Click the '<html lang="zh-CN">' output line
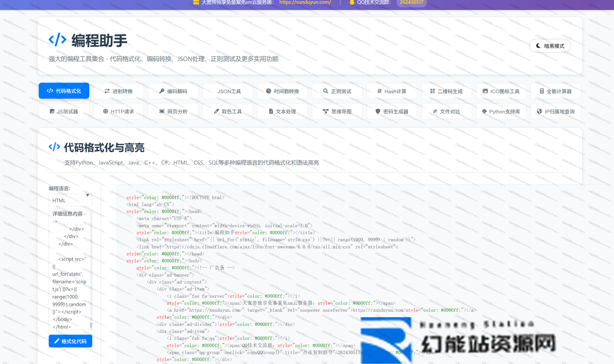The image size is (614, 364). click(150, 204)
